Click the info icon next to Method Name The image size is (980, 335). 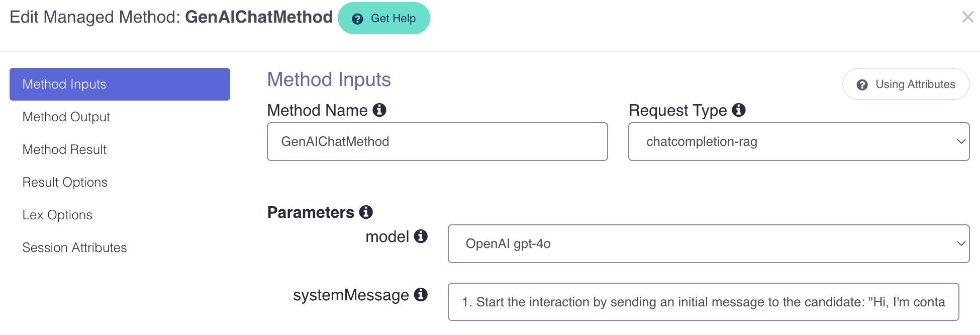pyautogui.click(x=379, y=110)
